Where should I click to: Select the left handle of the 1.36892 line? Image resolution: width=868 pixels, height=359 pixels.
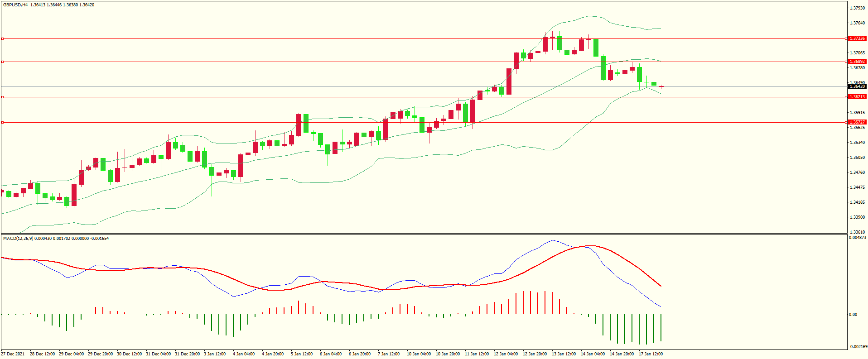click(x=3, y=62)
